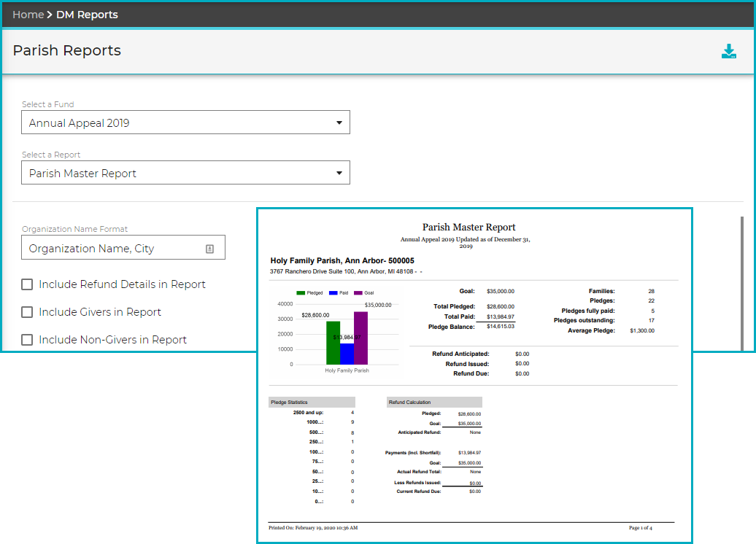
Task: Click the Pledges outstanding label
Action: point(584,320)
